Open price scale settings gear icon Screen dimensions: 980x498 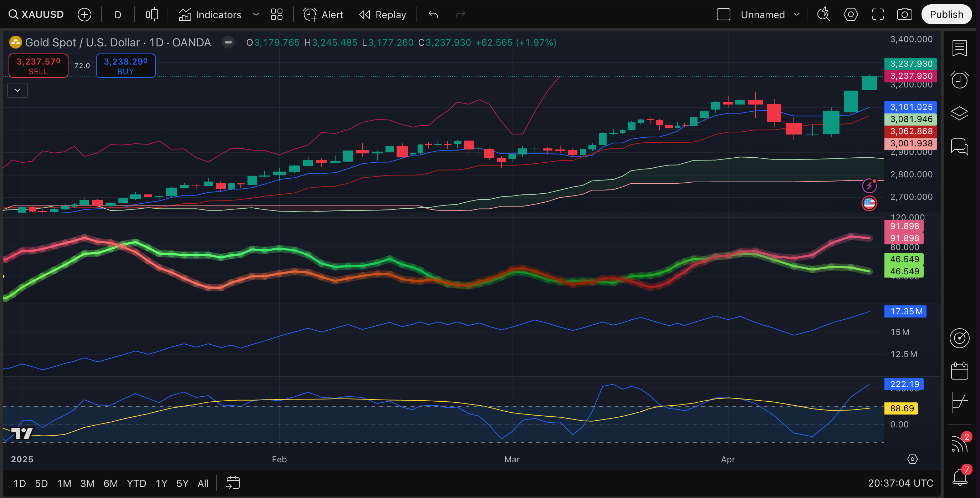pyautogui.click(x=912, y=459)
